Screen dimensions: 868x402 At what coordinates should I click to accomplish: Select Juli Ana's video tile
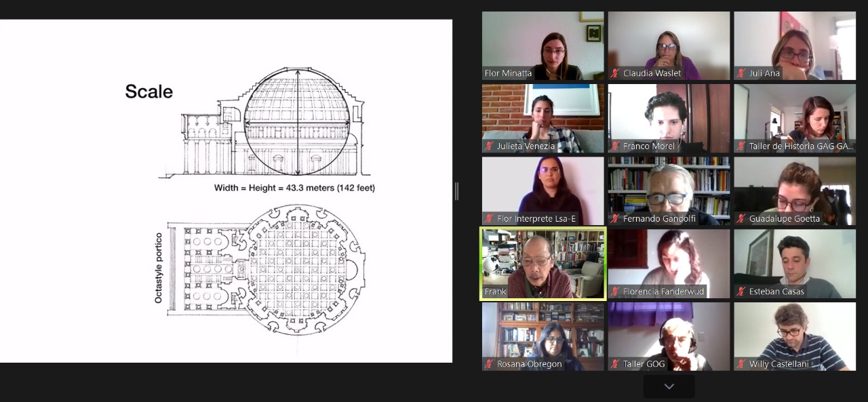(x=795, y=45)
